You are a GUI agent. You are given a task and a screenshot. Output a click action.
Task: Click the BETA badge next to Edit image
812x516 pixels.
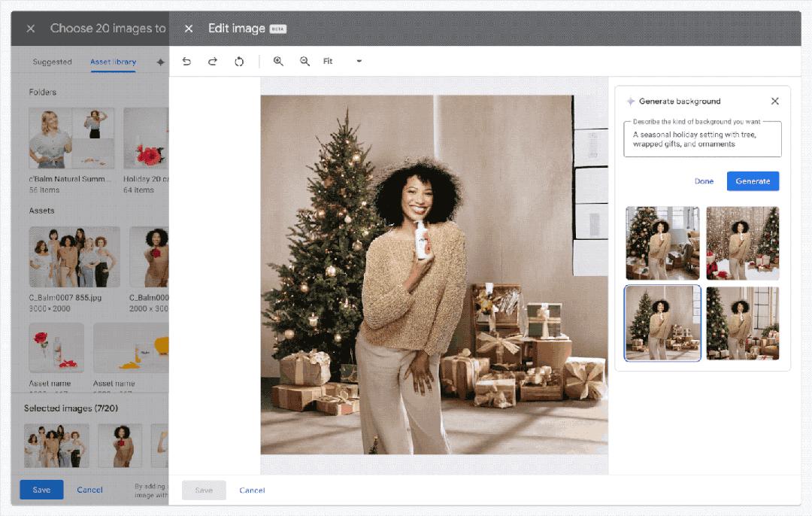[x=278, y=29]
